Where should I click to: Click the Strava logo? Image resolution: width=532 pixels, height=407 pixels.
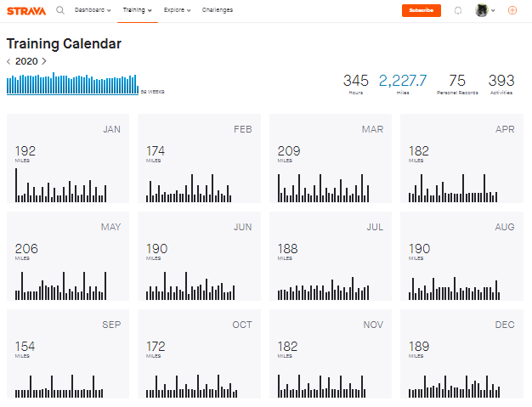[x=26, y=10]
